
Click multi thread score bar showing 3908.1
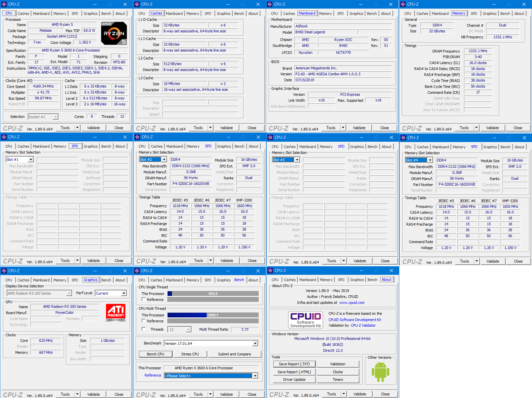pyautogui.click(x=213, y=315)
